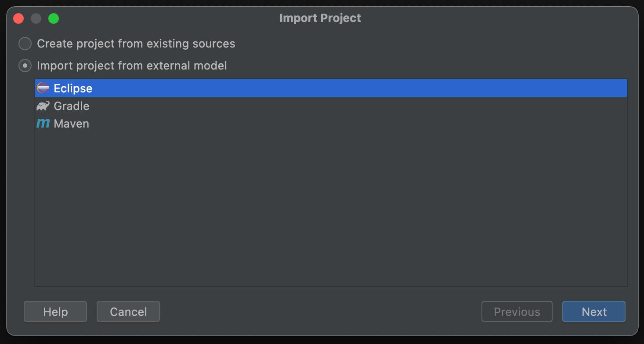Choose Gradle as the external model
Screen dimensions: 644x344
tap(71, 106)
